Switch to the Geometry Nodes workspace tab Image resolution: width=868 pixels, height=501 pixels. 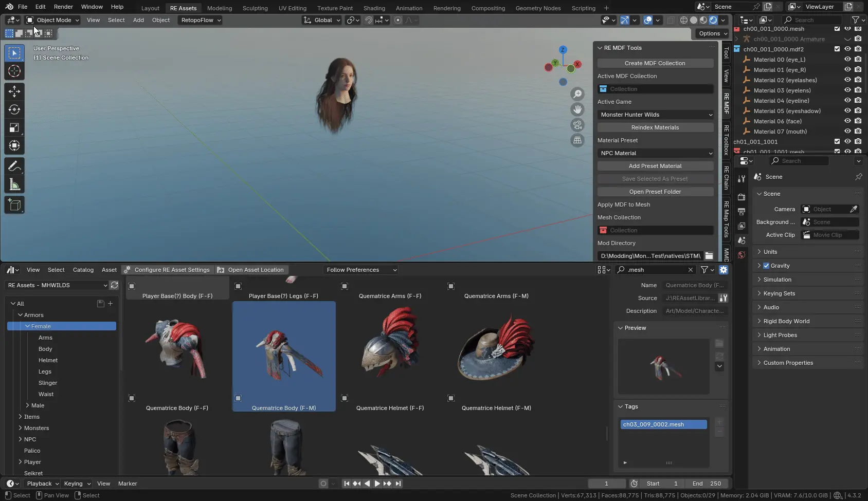(538, 8)
